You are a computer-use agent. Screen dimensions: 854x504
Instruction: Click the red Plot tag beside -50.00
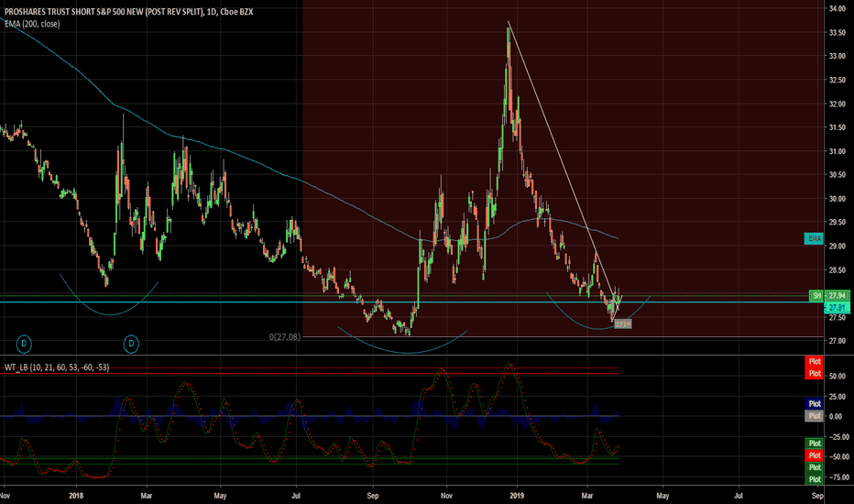pyautogui.click(x=815, y=455)
